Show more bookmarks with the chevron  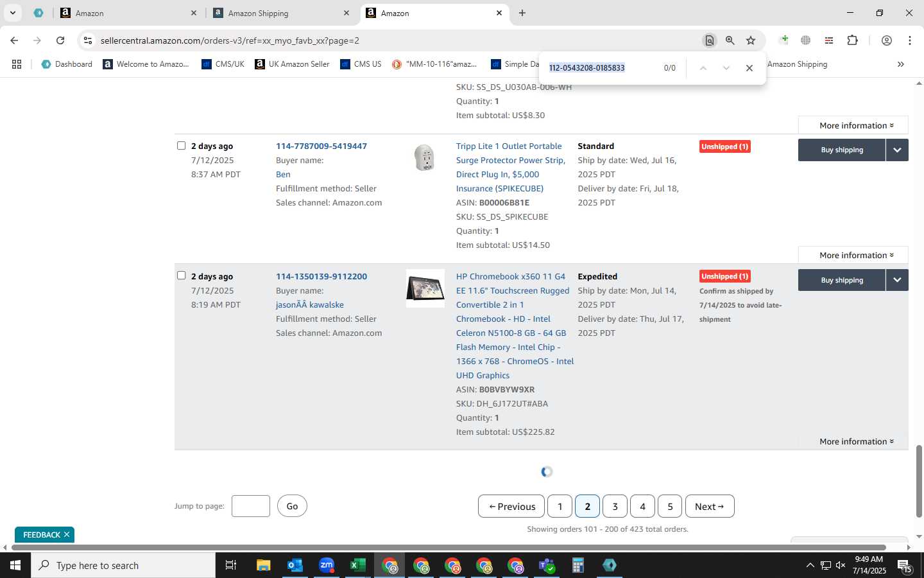(901, 64)
